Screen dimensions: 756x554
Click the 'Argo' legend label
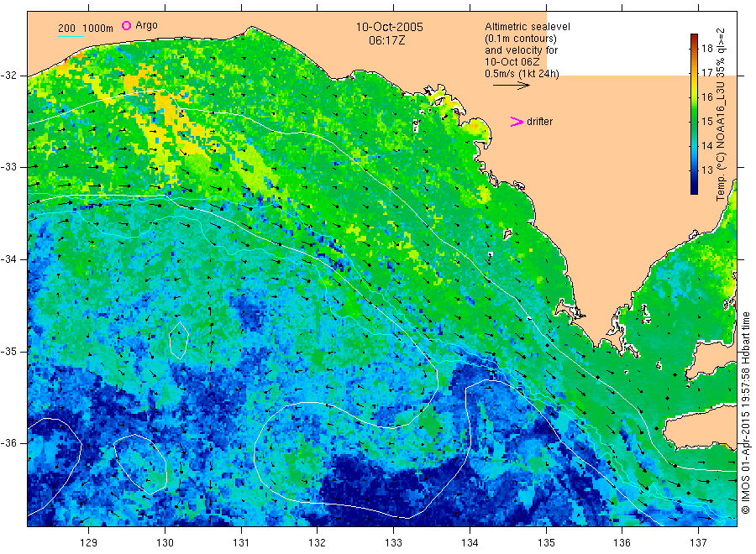coord(146,25)
